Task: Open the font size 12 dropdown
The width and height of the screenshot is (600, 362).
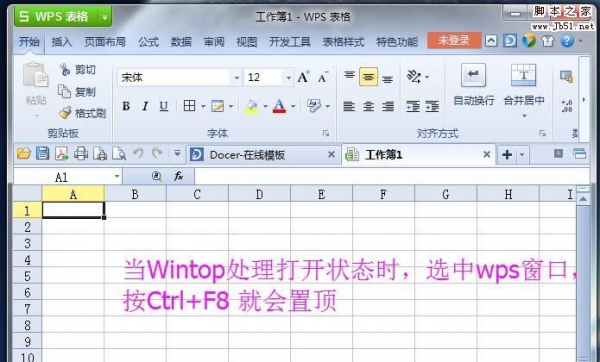Action: pos(289,78)
